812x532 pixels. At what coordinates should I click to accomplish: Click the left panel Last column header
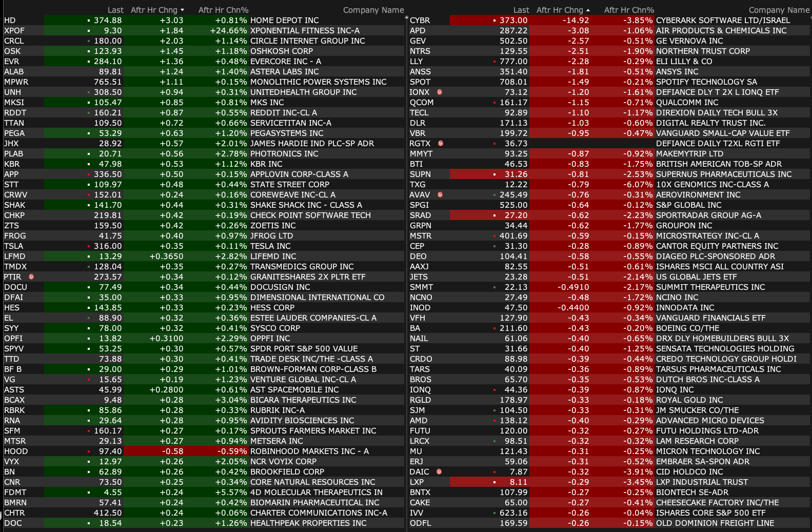point(115,10)
